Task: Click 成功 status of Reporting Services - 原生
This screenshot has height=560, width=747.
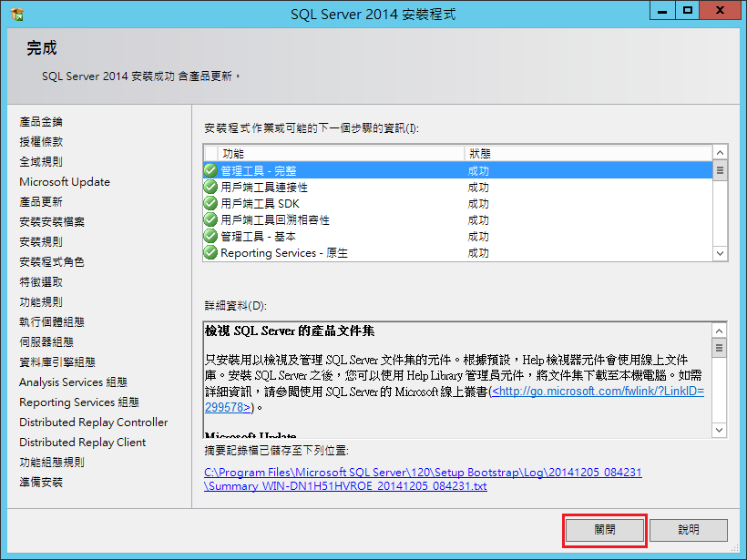Action: coord(478,253)
